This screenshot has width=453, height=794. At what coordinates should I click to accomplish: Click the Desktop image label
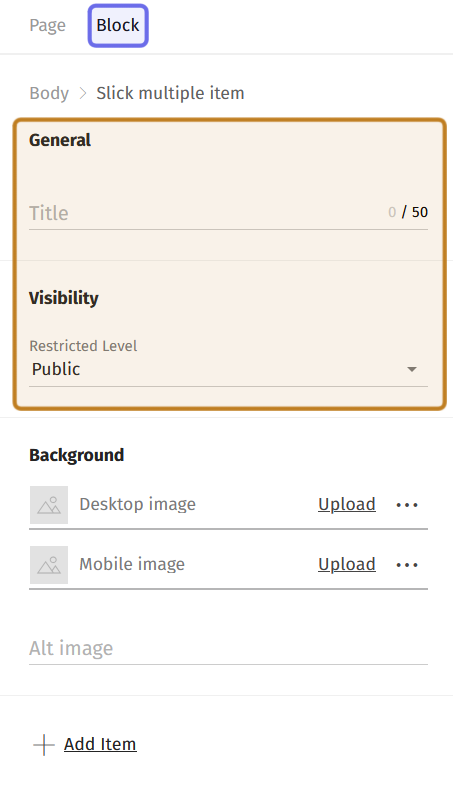point(137,504)
